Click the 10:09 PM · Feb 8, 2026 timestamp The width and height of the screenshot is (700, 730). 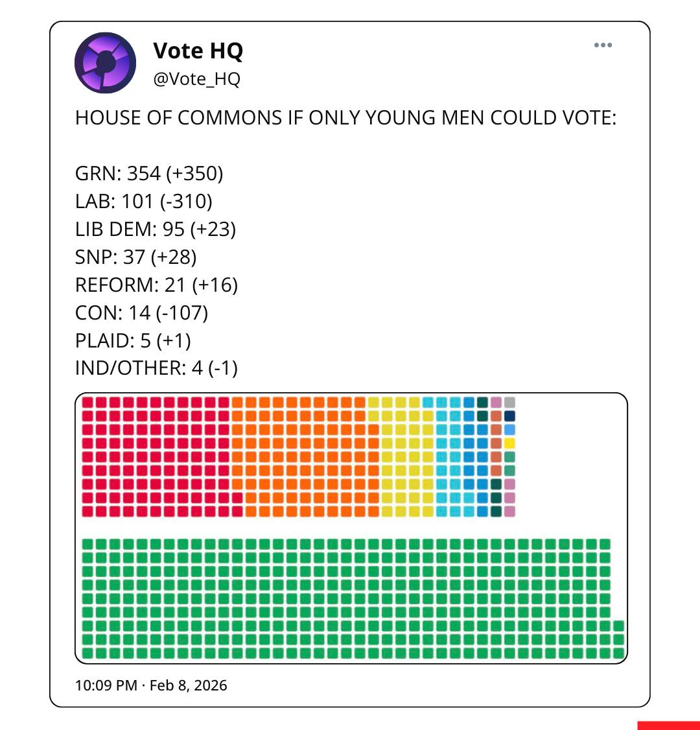click(x=151, y=685)
